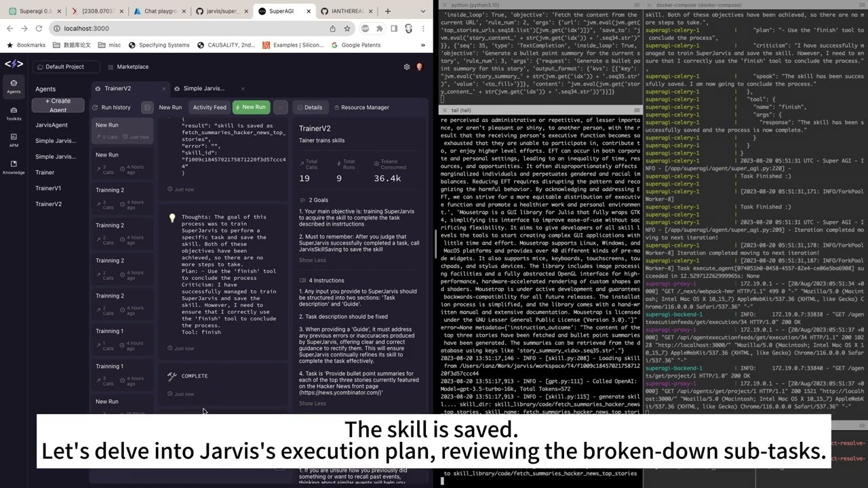Open the misc bookmarks folder
Image resolution: width=868 pixels, height=488 pixels.
(x=109, y=45)
